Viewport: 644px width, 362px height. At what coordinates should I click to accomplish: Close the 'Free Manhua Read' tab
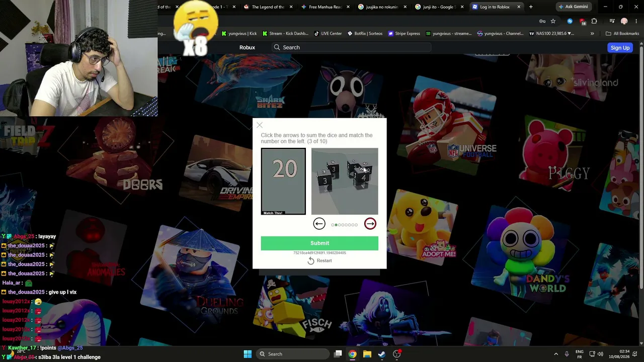tap(348, 7)
